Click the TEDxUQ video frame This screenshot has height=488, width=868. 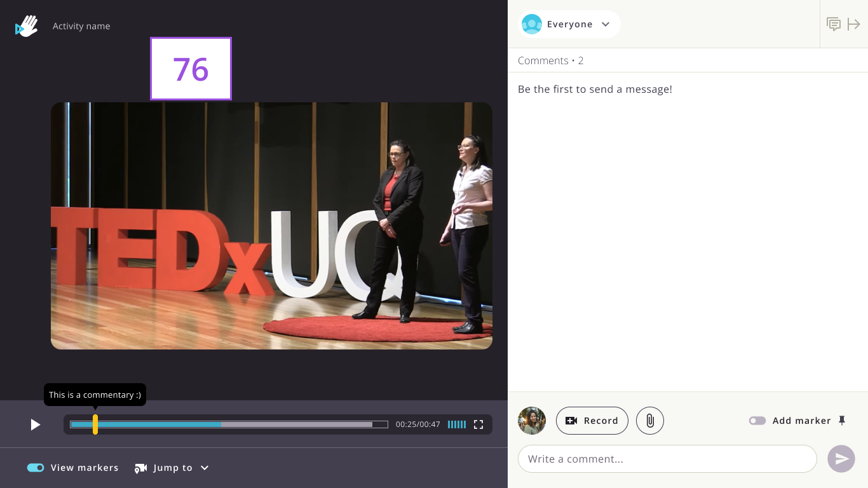point(271,226)
